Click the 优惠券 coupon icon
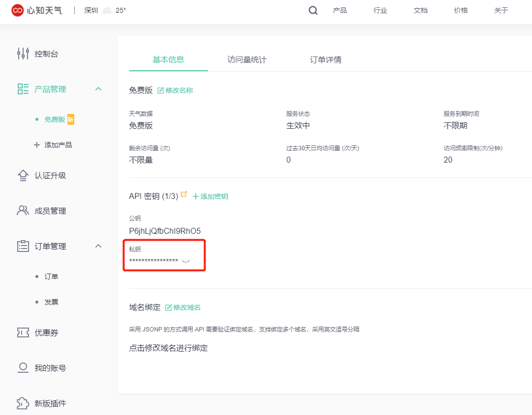 pos(23,332)
